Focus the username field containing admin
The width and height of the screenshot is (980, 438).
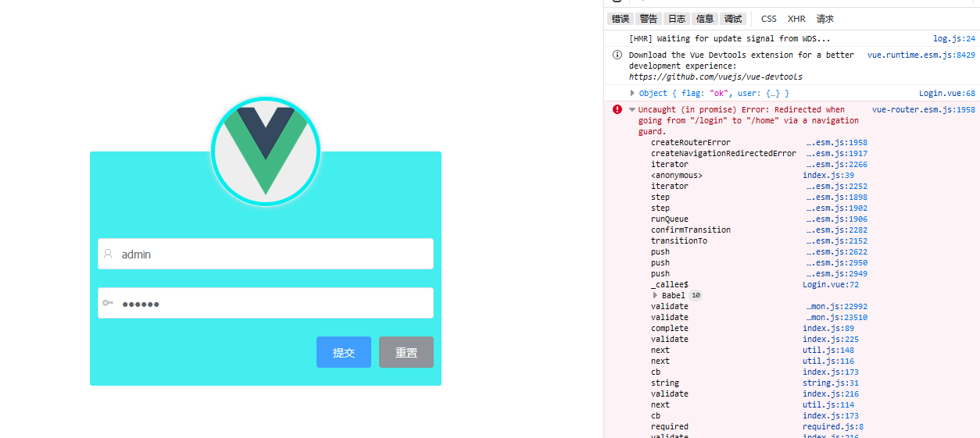pyautogui.click(x=266, y=254)
